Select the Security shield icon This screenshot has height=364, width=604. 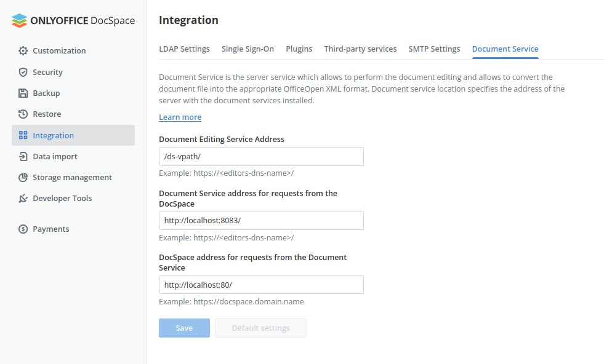click(23, 73)
